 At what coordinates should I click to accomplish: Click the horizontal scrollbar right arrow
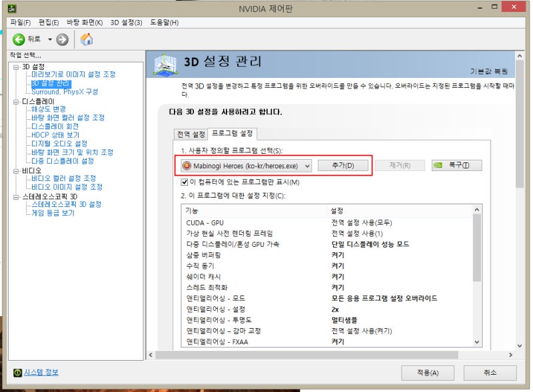coord(510,355)
